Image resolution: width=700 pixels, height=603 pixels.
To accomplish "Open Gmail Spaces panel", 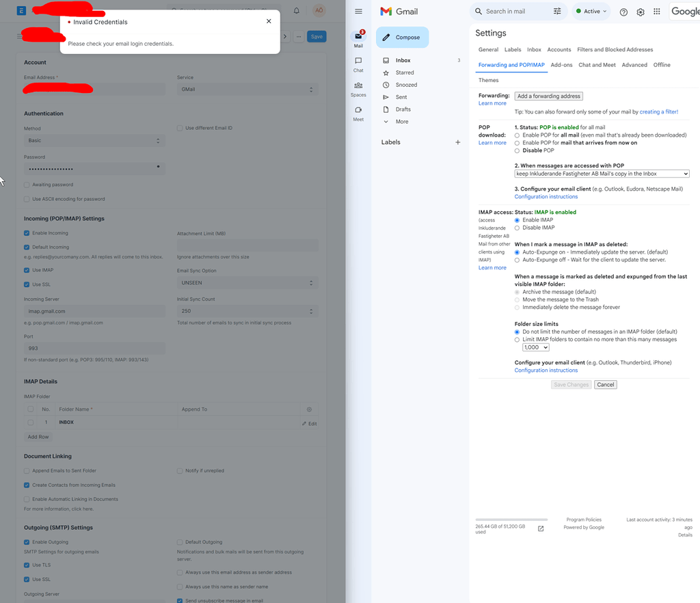I will pyautogui.click(x=358, y=87).
